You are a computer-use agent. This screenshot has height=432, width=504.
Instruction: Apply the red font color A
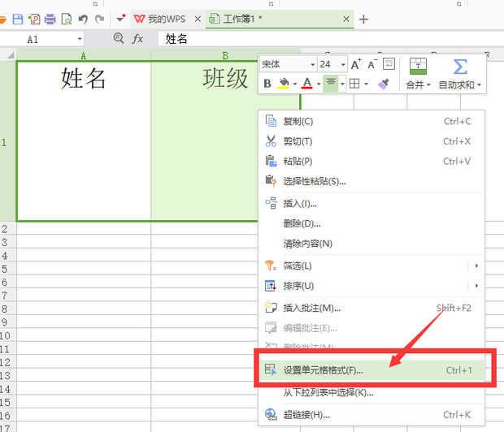click(x=307, y=84)
